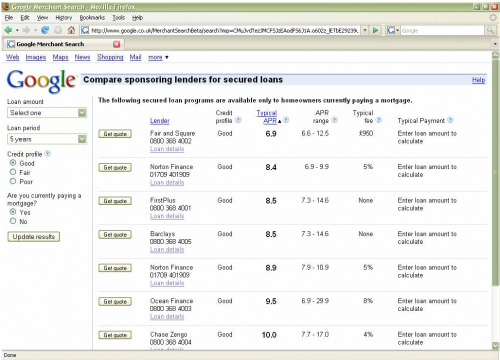Image resolution: width=500 pixels, height=360 pixels.
Task: Go to the Maps link
Action: (x=60, y=57)
